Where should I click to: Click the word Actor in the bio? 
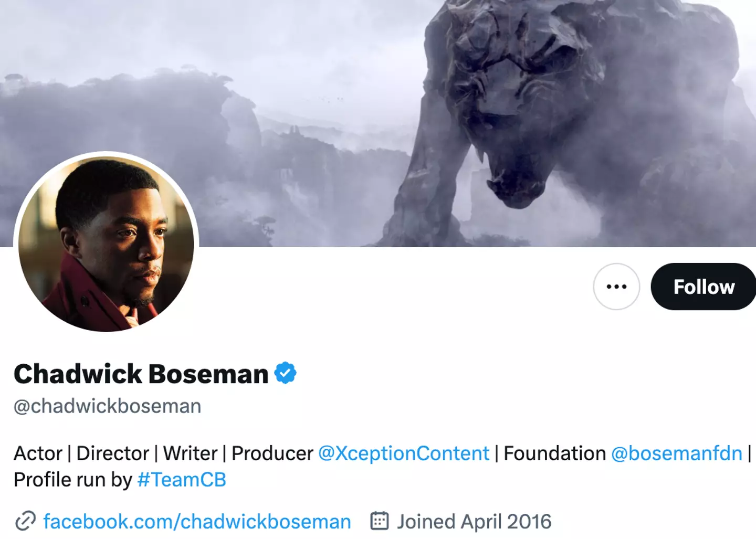[x=38, y=453]
